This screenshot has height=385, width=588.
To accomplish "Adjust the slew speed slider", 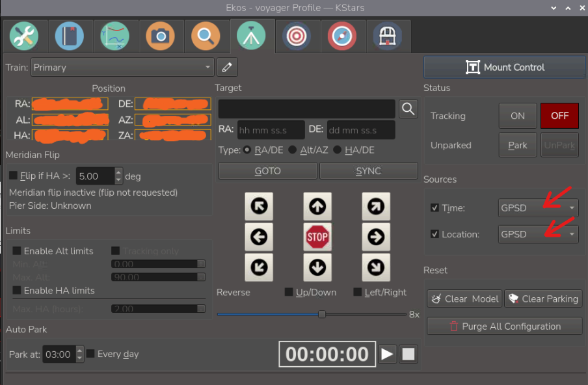I will click(321, 314).
